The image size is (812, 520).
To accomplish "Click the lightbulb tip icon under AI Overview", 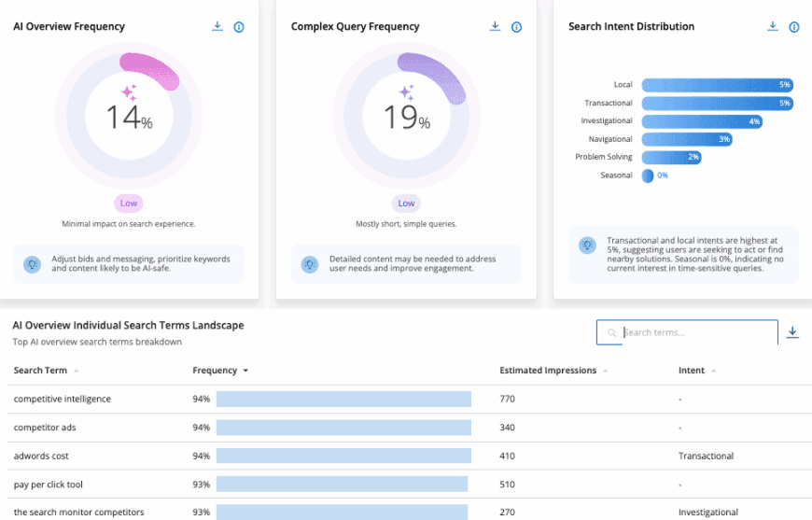I will [x=32, y=264].
